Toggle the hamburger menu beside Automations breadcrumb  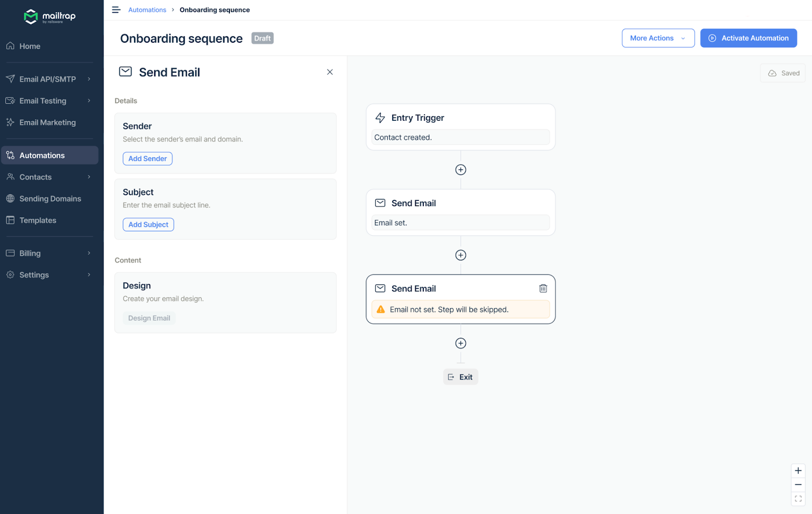tap(116, 9)
